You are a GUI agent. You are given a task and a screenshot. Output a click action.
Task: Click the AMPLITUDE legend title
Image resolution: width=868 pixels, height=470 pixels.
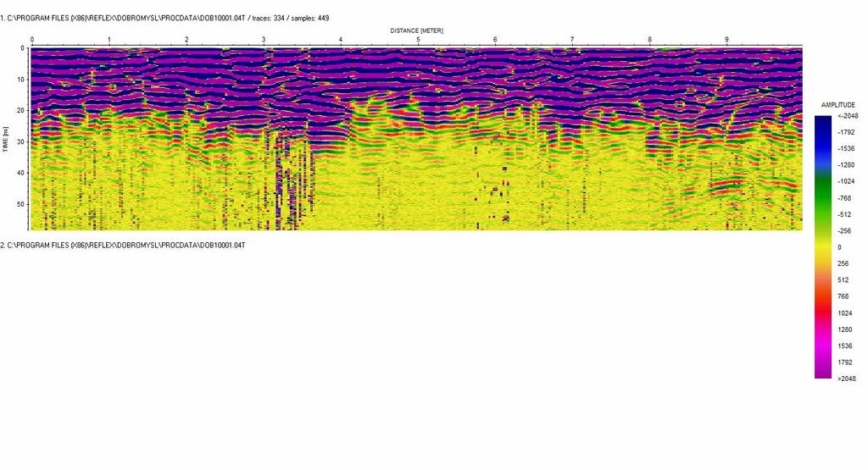click(838, 104)
